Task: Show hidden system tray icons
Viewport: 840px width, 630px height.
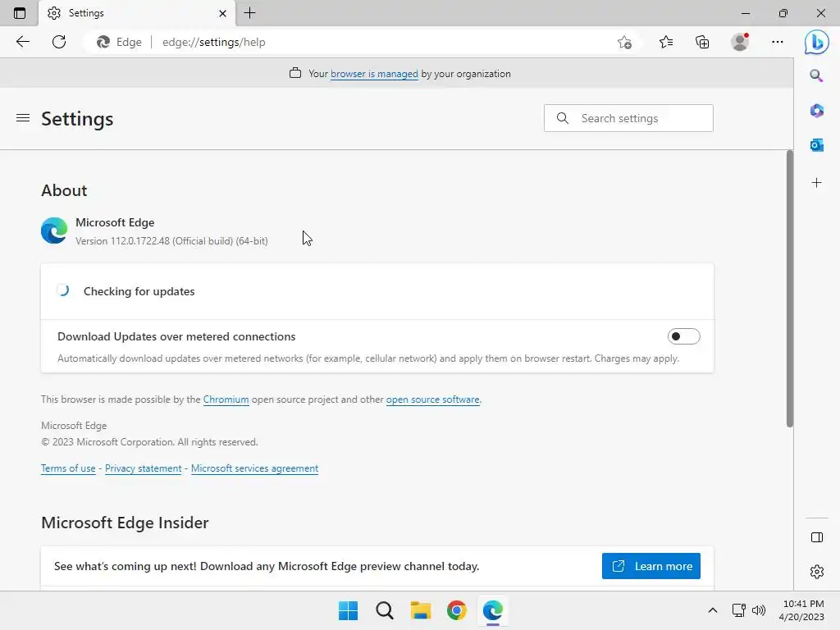Action: 713,610
